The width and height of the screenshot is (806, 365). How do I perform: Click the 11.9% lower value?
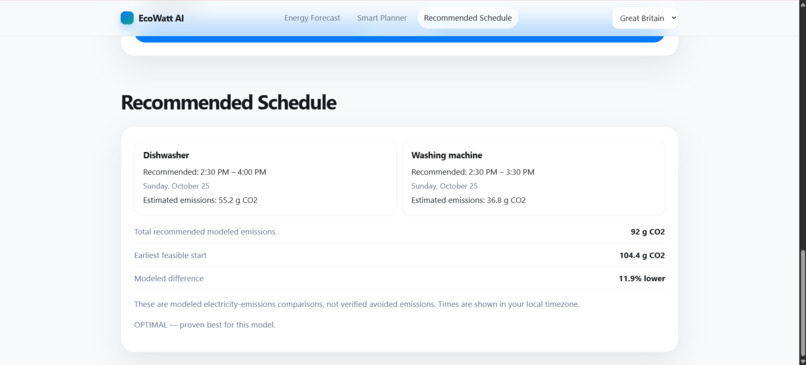642,279
